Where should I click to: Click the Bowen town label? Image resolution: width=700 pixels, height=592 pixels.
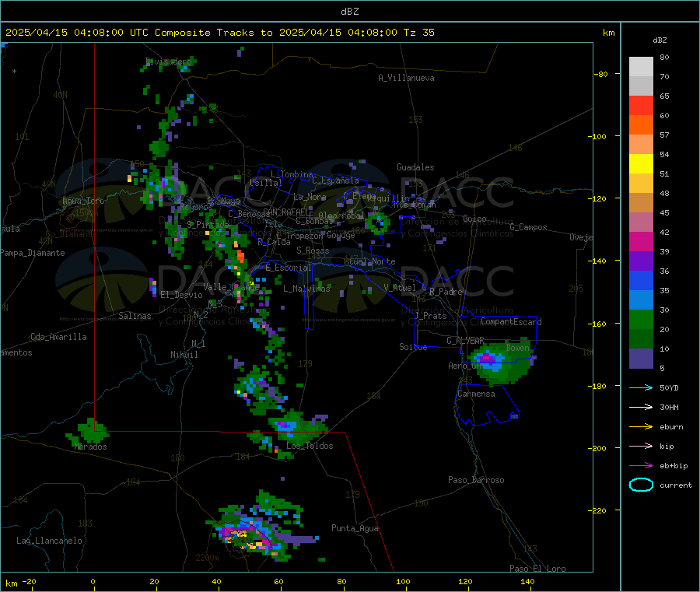click(x=518, y=347)
